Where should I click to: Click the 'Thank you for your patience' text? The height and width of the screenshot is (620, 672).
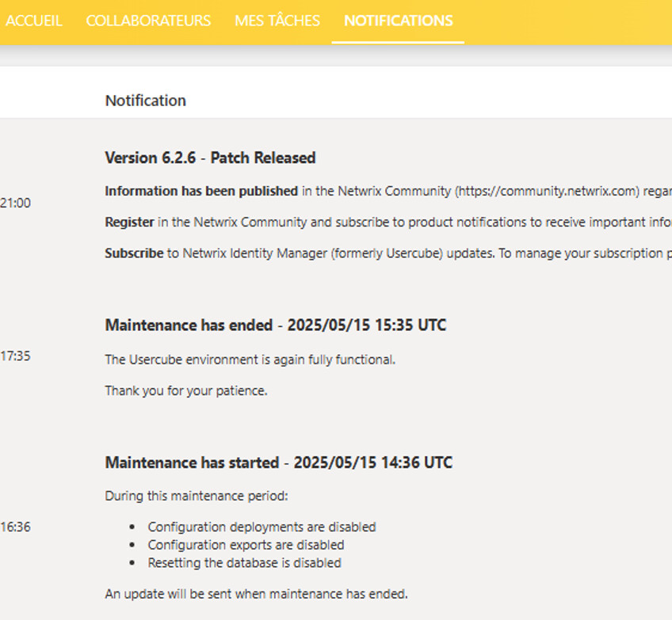pyautogui.click(x=185, y=390)
